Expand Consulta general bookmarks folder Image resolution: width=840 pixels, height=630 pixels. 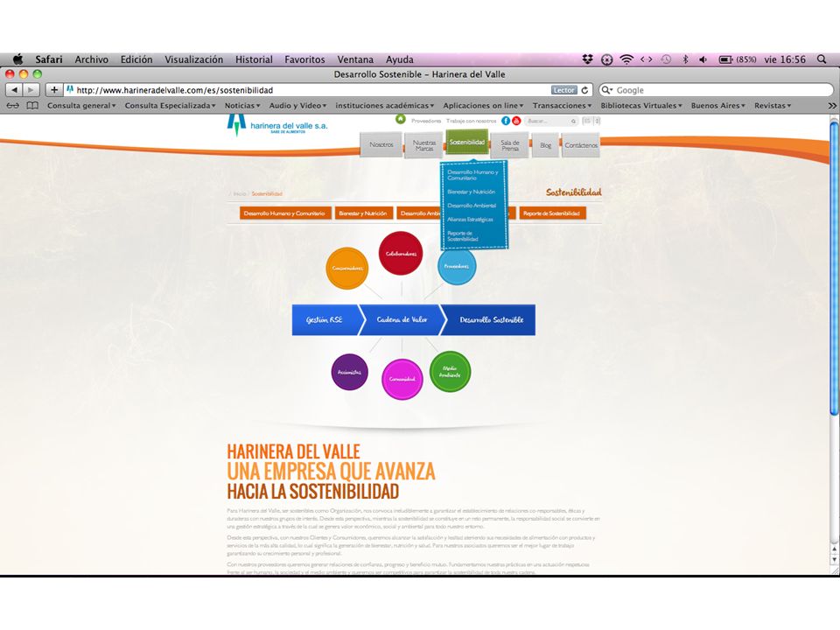tap(81, 106)
